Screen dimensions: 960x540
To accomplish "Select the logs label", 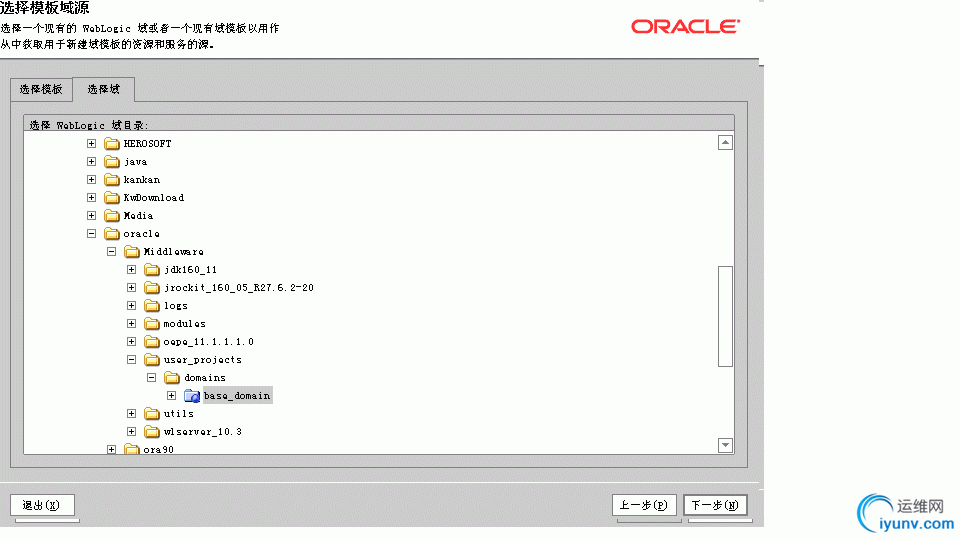I will pos(176,306).
